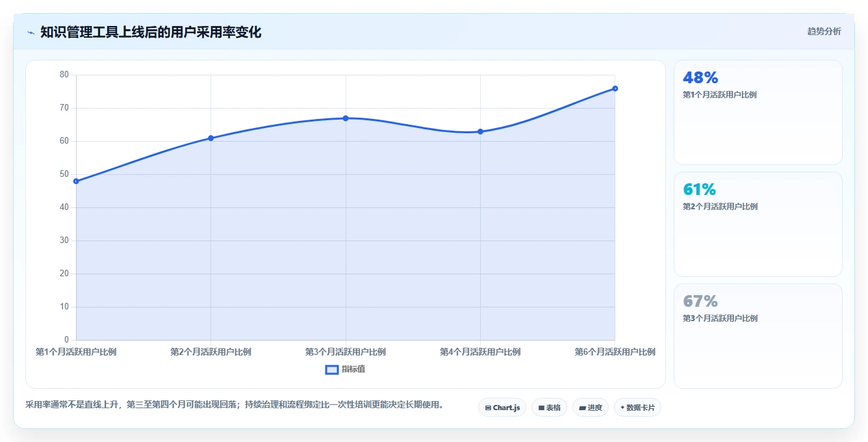The width and height of the screenshot is (868, 442).
Task: Click the 第1个月活跃用户比例 x-axis label
Action: coord(76,352)
